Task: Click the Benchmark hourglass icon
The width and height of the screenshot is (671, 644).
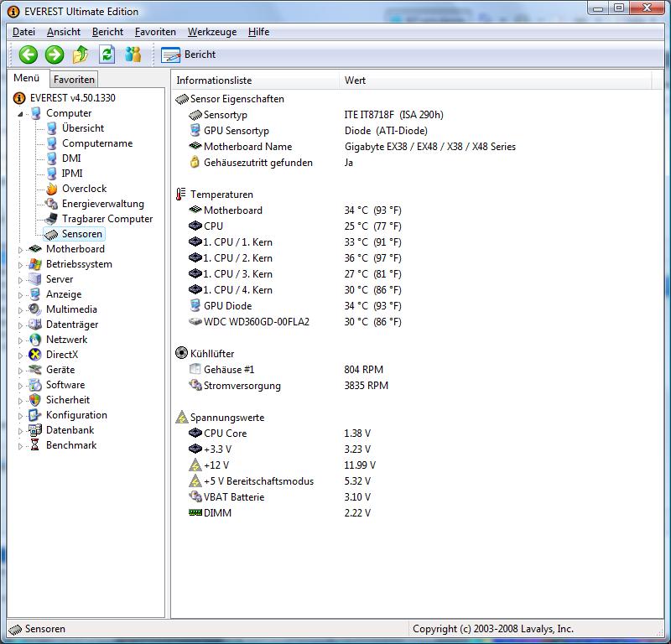Action: pyautogui.click(x=35, y=445)
